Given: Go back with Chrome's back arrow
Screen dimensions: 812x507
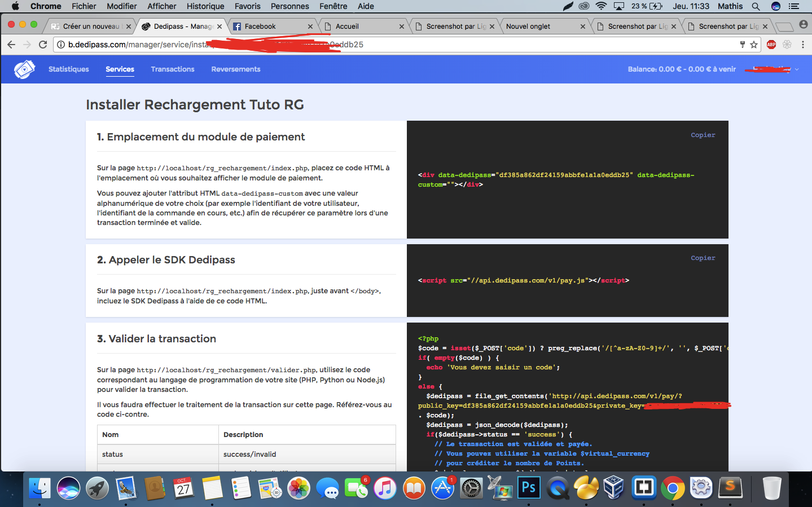Looking at the screenshot, I should (x=11, y=45).
